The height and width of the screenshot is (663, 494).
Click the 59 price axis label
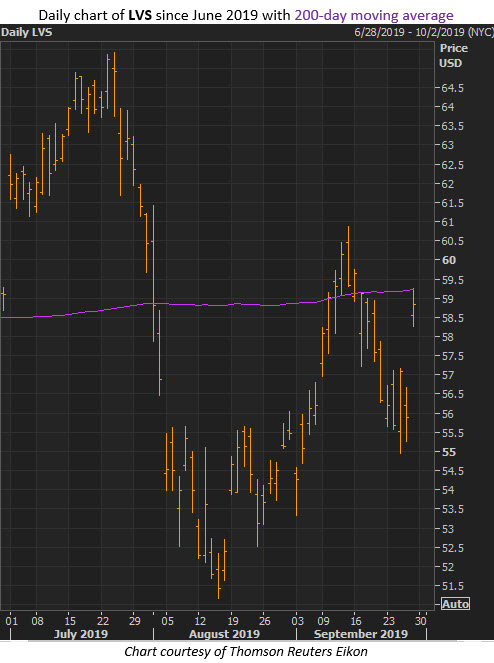(447, 299)
